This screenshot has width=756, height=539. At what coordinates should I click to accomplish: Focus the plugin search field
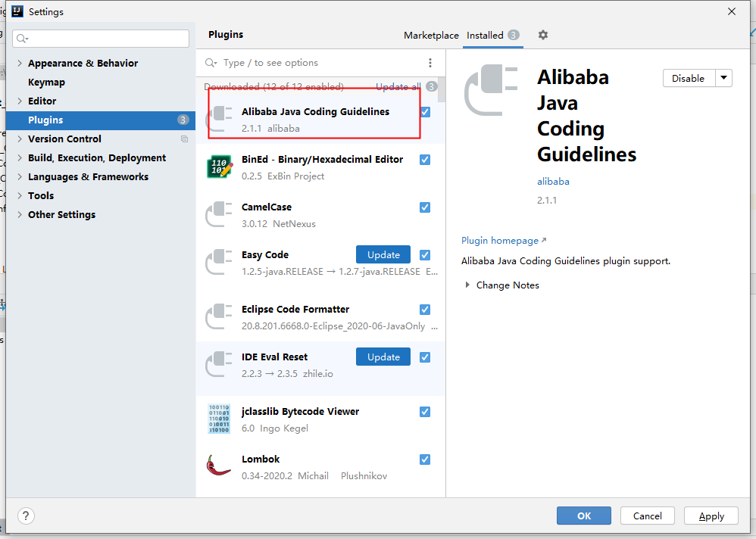click(320, 63)
